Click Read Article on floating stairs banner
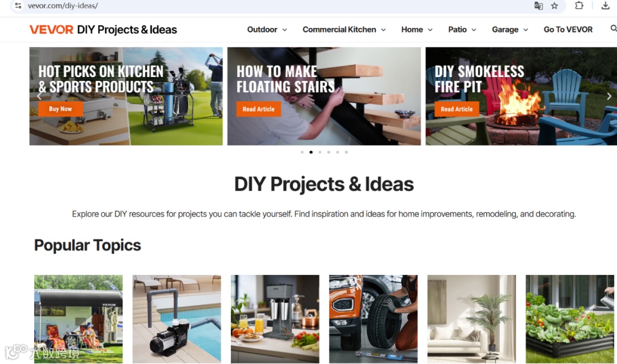The image size is (617, 364). [x=259, y=109]
